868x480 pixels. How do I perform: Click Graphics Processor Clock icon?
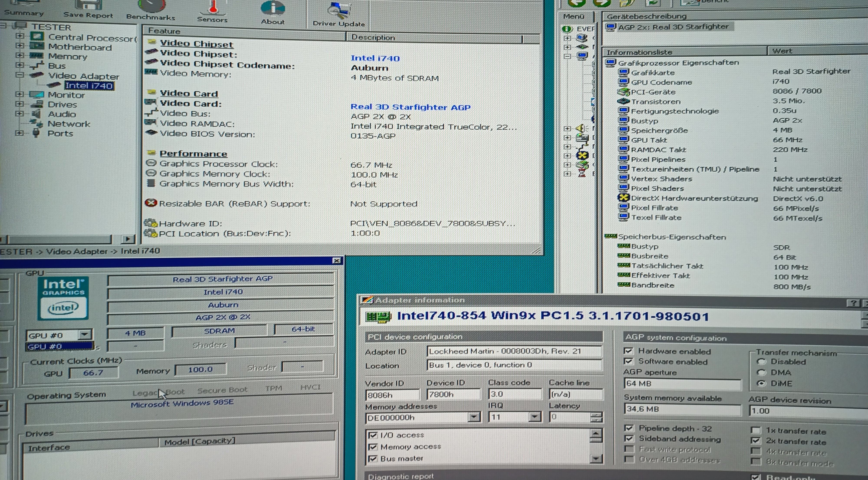151,163
